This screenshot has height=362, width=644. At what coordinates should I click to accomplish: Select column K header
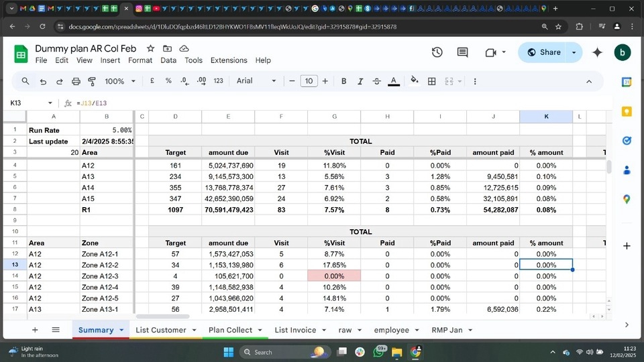pos(546,117)
